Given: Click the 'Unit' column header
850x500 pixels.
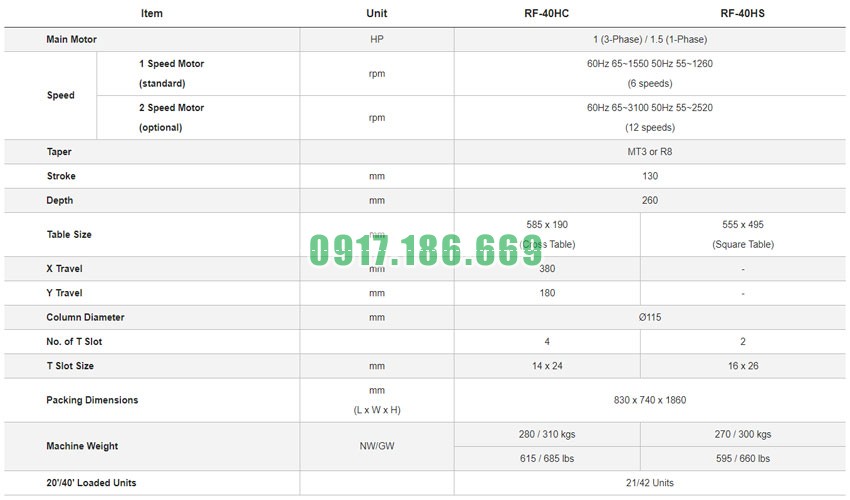Looking at the screenshot, I should 377,14.
